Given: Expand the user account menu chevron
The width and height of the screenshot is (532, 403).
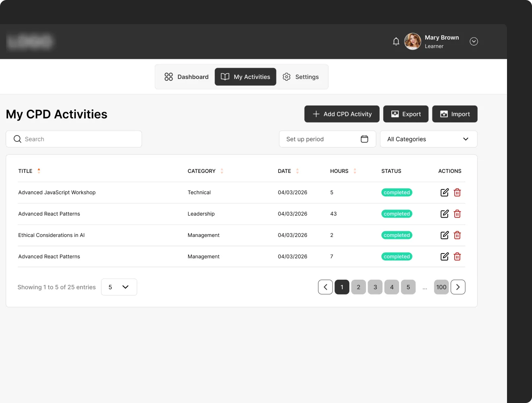Looking at the screenshot, I should [x=474, y=42].
